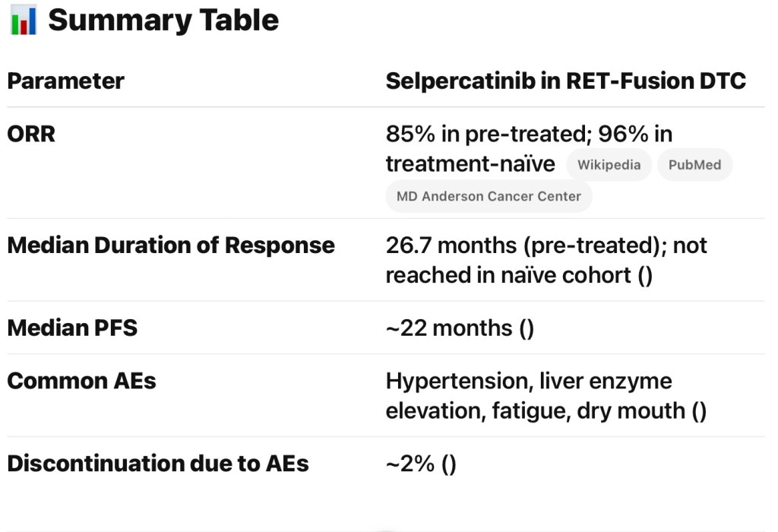Image resolution: width=778 pixels, height=532 pixels.
Task: Select the Discontinuation due to AEs label
Action: tap(158, 464)
